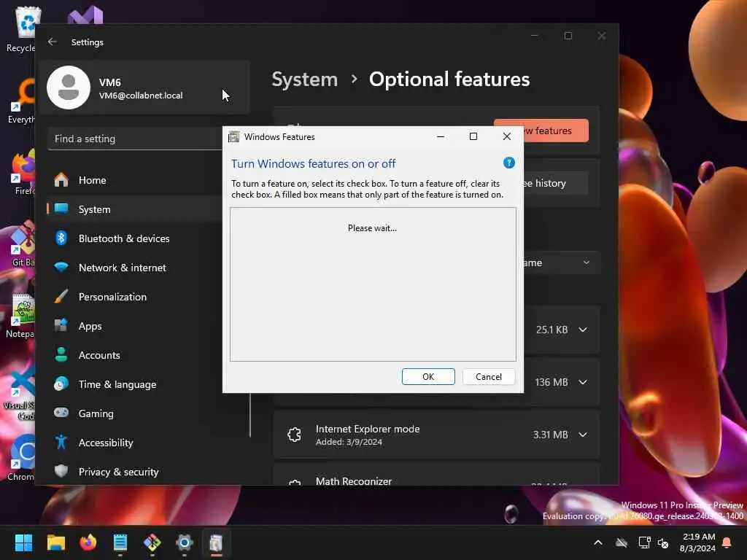Screen dimensions: 747x560
Task: Expand the 25.1 KB feature row
Action: click(x=583, y=330)
